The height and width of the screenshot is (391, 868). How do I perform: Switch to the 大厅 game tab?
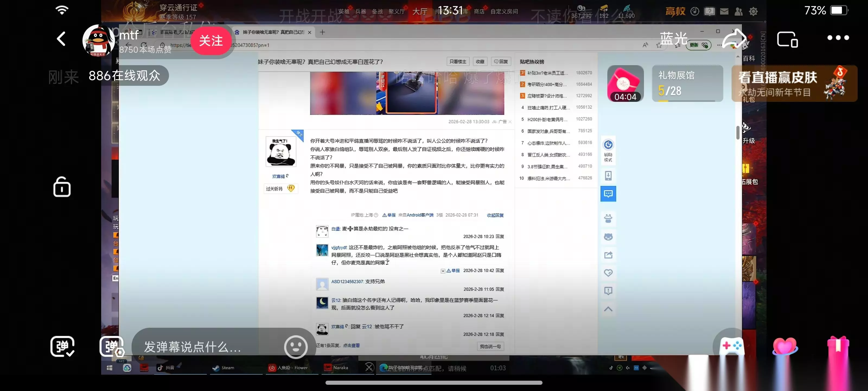(420, 12)
